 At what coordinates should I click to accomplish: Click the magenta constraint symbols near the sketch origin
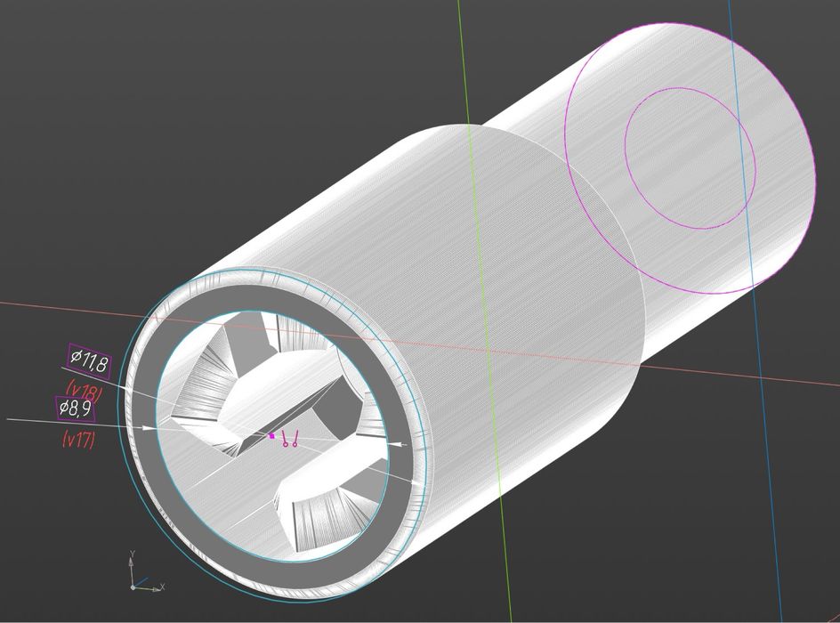[290, 439]
